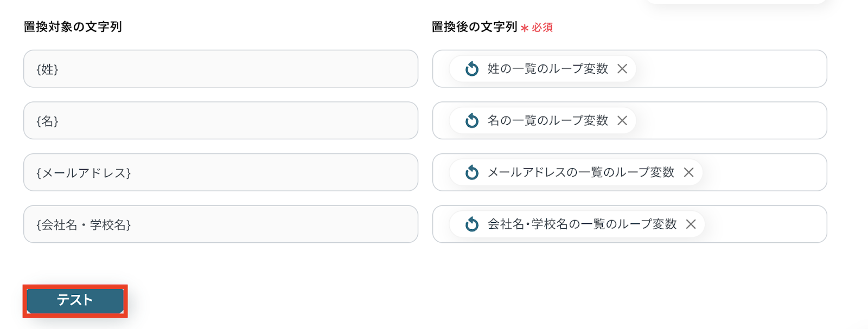Click the loop icon beside 会社名・学校名の一覧のループ変数
868x329 pixels.
tap(472, 224)
